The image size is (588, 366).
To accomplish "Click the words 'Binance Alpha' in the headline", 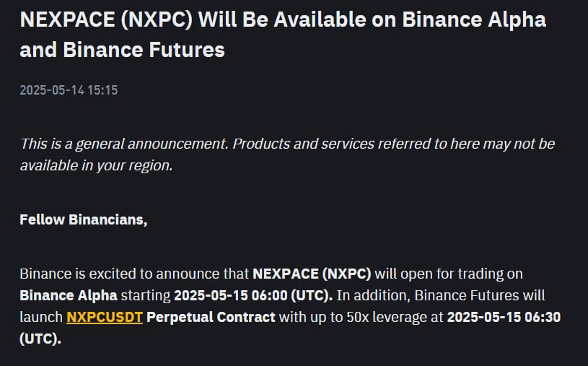I will [474, 19].
